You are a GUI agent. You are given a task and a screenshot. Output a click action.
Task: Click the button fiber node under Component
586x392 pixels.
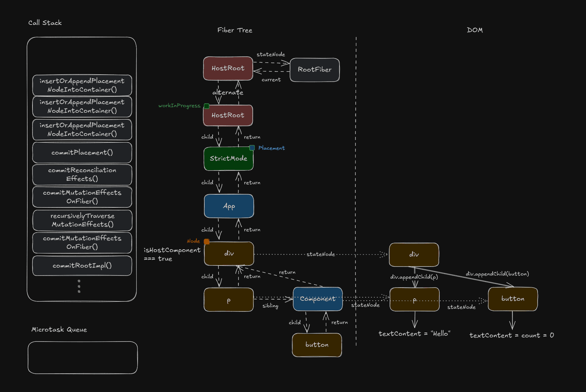(x=317, y=345)
